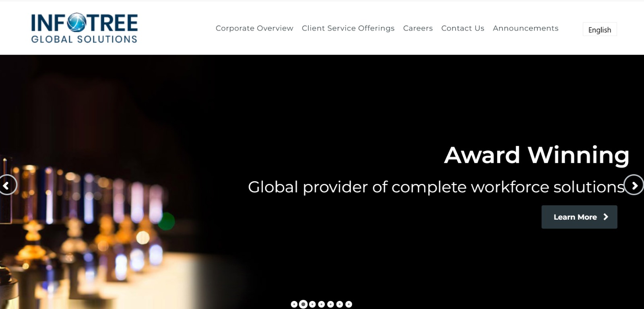This screenshot has width=644, height=309.
Task: Advance carousel with right arrow icon
Action: coord(634,185)
